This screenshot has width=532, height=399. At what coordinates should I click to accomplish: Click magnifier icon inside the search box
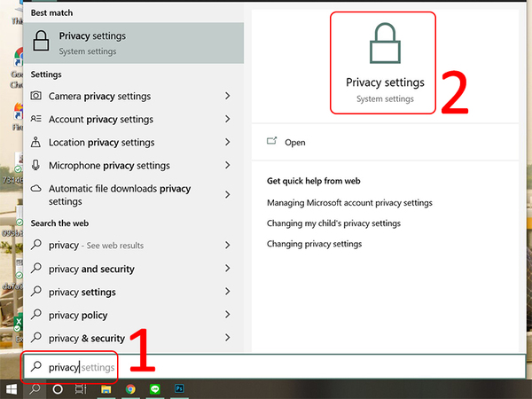pyautogui.click(x=36, y=366)
